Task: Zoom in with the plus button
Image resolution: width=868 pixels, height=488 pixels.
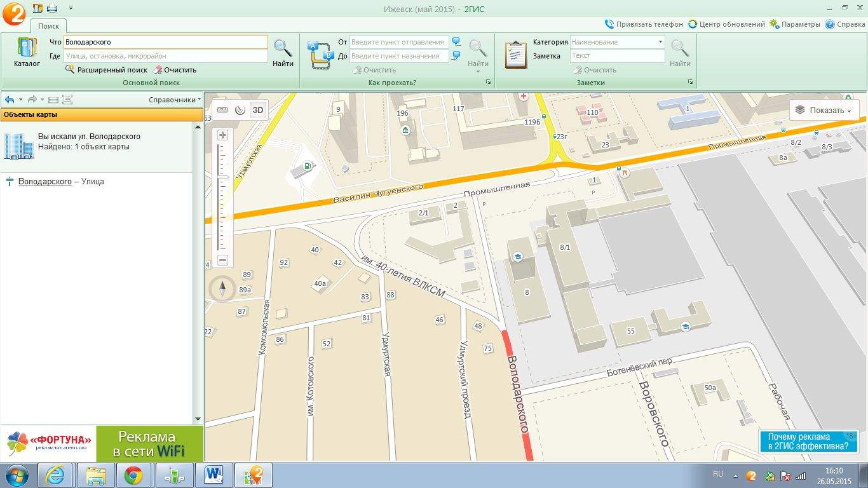Action: (222, 135)
